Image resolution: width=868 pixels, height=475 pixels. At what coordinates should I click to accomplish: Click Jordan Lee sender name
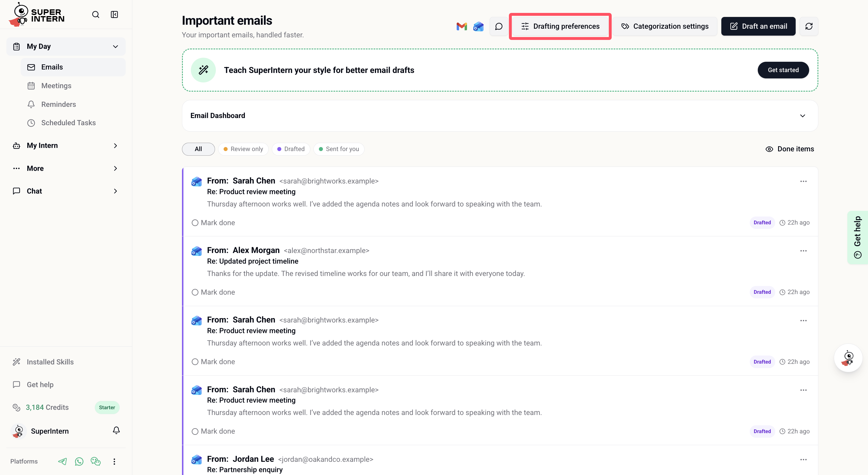click(x=253, y=459)
